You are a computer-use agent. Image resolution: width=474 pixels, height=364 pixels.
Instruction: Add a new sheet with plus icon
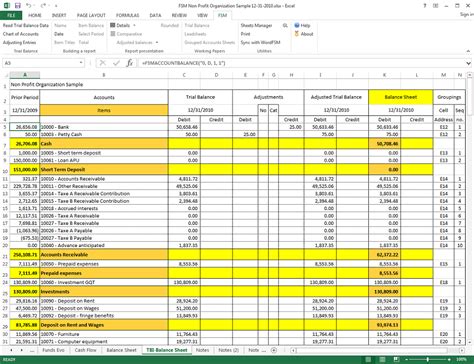(x=274, y=350)
